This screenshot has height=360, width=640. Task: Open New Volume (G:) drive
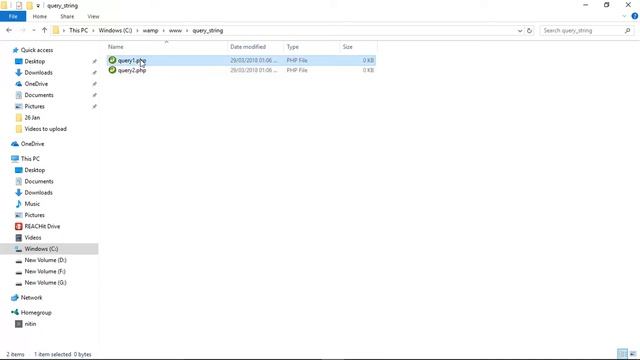pos(45,282)
